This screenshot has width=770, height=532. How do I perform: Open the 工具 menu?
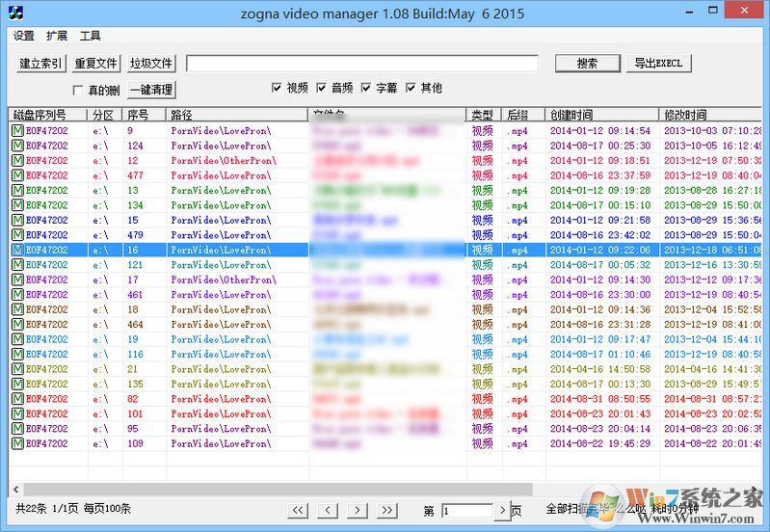coord(91,36)
